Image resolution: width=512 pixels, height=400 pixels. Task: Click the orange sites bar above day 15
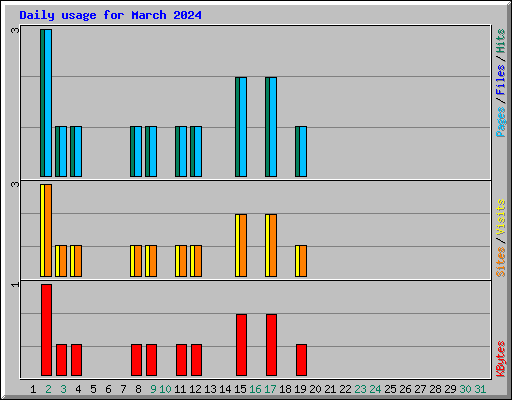243,245
